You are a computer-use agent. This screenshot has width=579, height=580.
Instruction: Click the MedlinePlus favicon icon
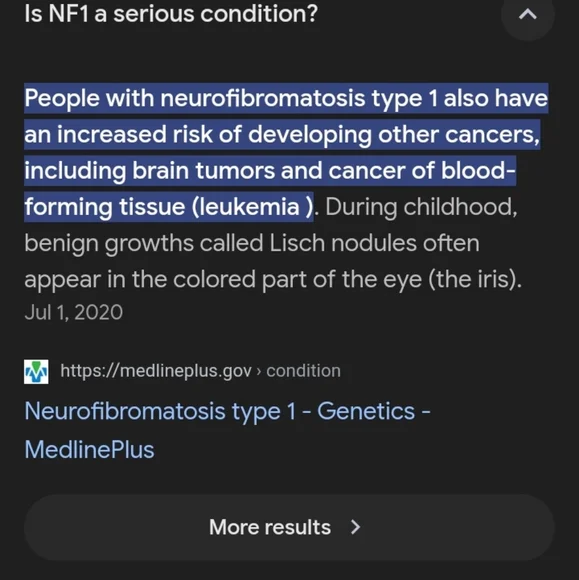[36, 371]
